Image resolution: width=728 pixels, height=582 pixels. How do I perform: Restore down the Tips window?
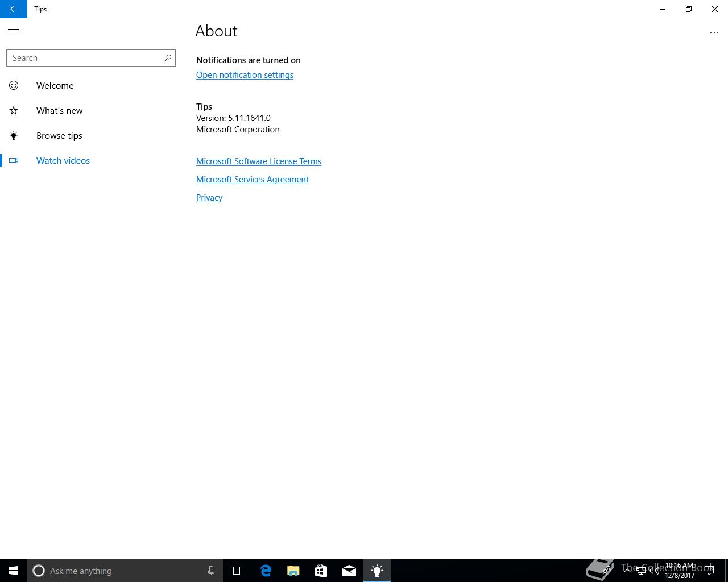click(689, 9)
